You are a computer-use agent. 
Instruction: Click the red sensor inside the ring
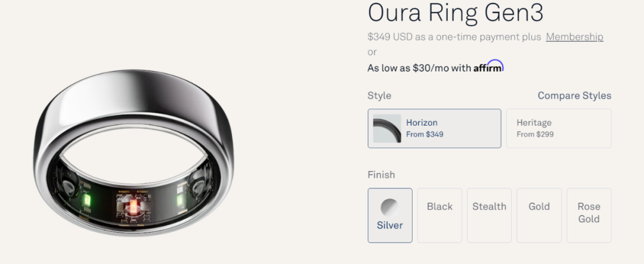pos(134,206)
